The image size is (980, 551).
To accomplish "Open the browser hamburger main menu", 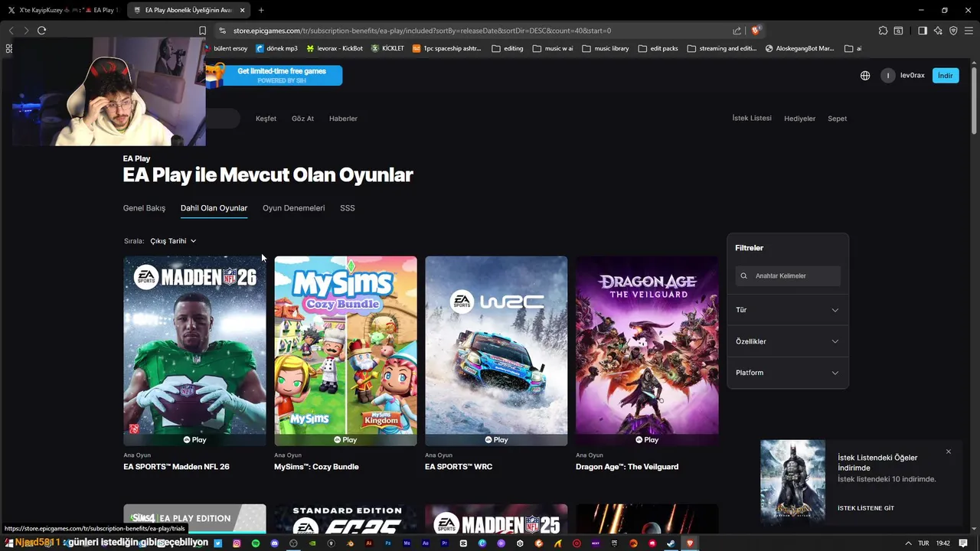I will pyautogui.click(x=969, y=31).
